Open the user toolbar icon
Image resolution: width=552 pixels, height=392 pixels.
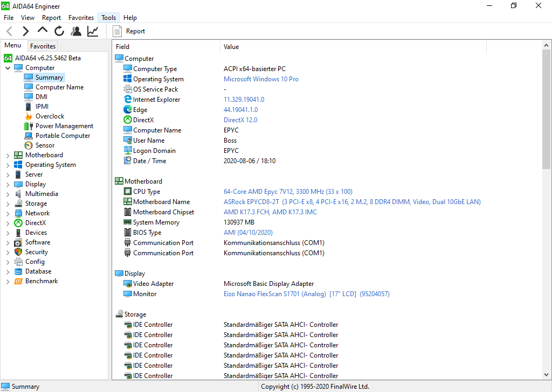(x=75, y=31)
